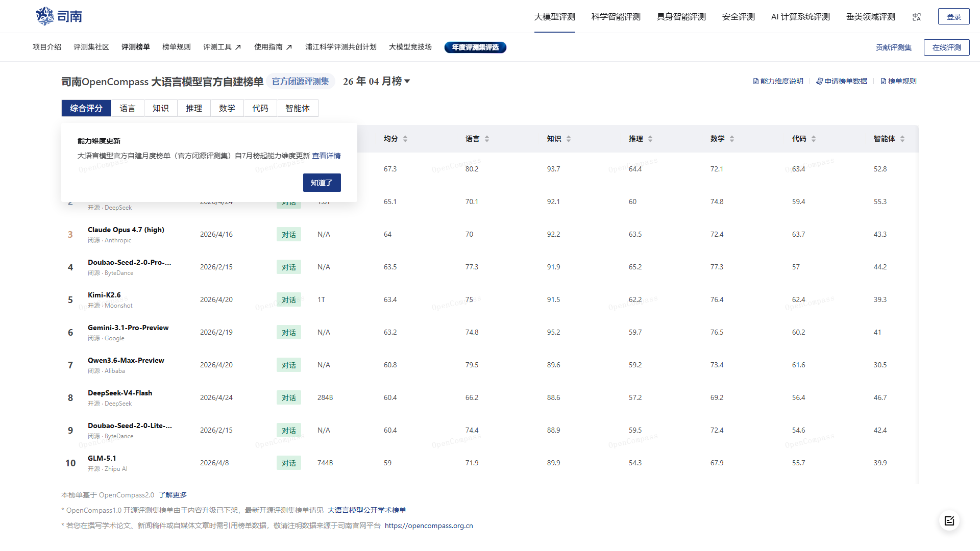
Task: Sort by 语言 column arrows
Action: tap(487, 139)
